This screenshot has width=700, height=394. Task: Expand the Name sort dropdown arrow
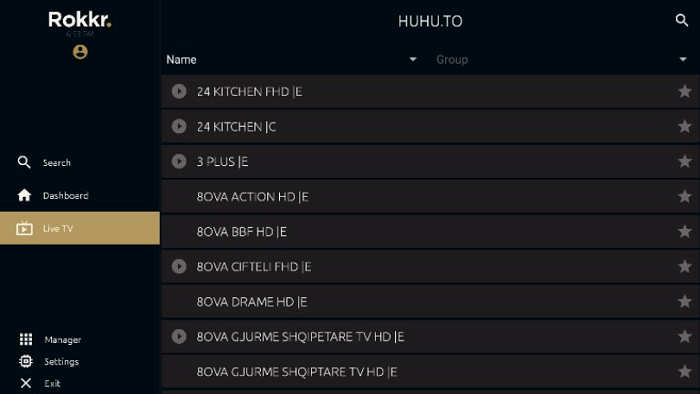click(x=413, y=59)
